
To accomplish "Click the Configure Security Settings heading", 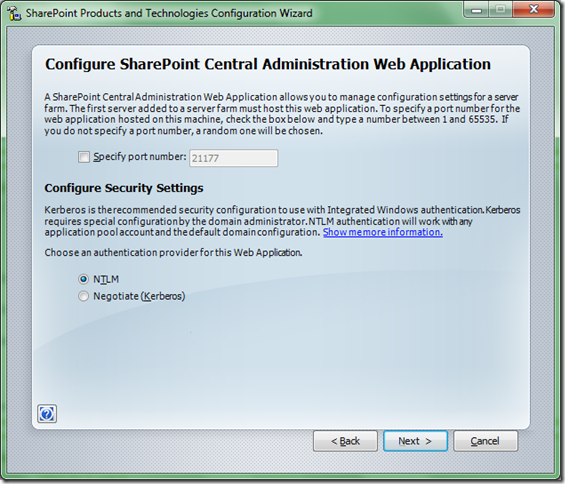I will (124, 188).
